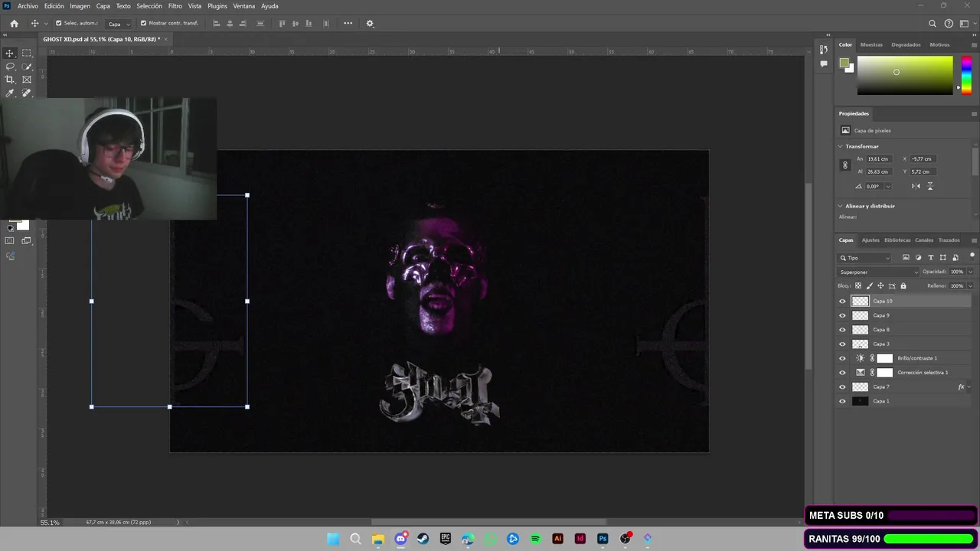This screenshot has width=980, height=551.
Task: Click the width-height link chain icon
Action: pyautogui.click(x=845, y=165)
